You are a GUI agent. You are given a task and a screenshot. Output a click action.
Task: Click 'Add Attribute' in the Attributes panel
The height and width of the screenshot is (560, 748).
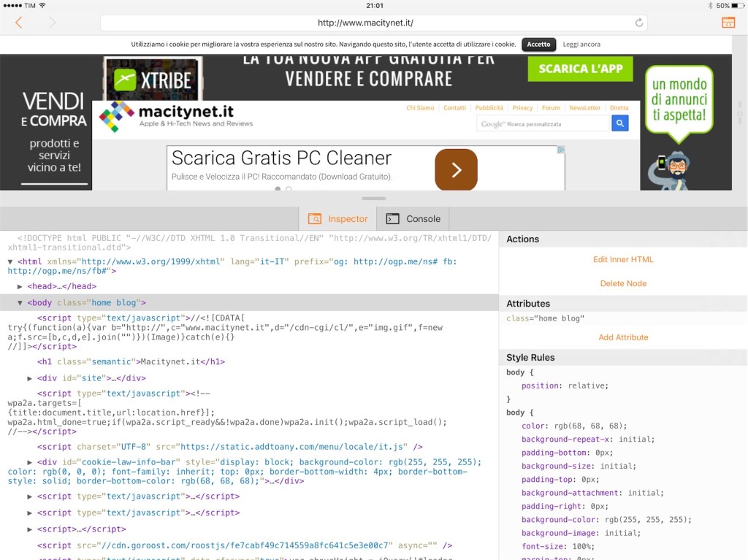pos(623,337)
